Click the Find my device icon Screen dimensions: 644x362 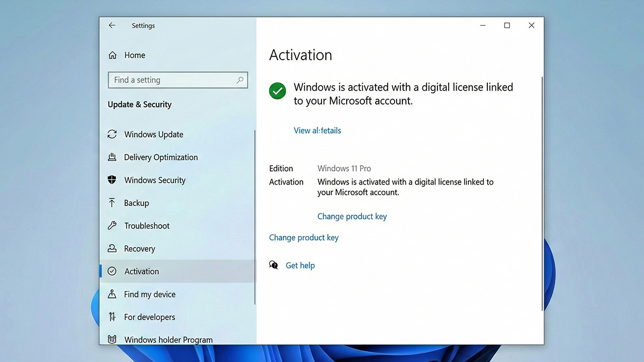coord(112,294)
